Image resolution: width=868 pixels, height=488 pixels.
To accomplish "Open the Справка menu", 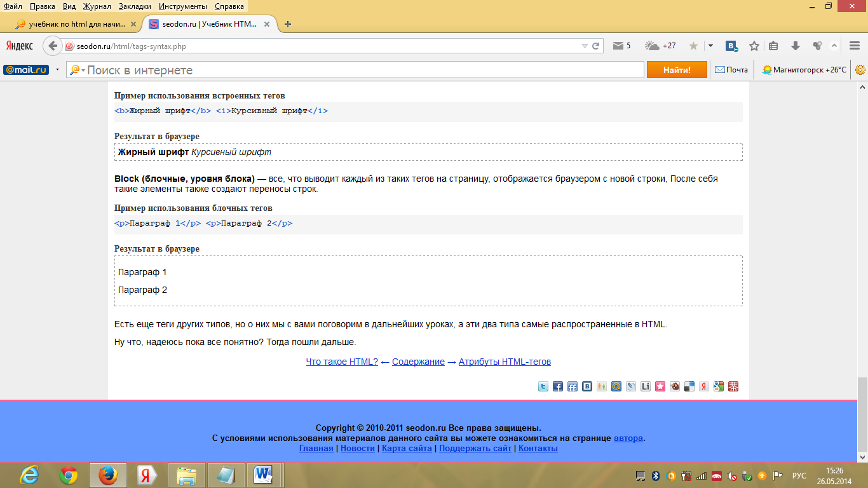I will point(229,6).
